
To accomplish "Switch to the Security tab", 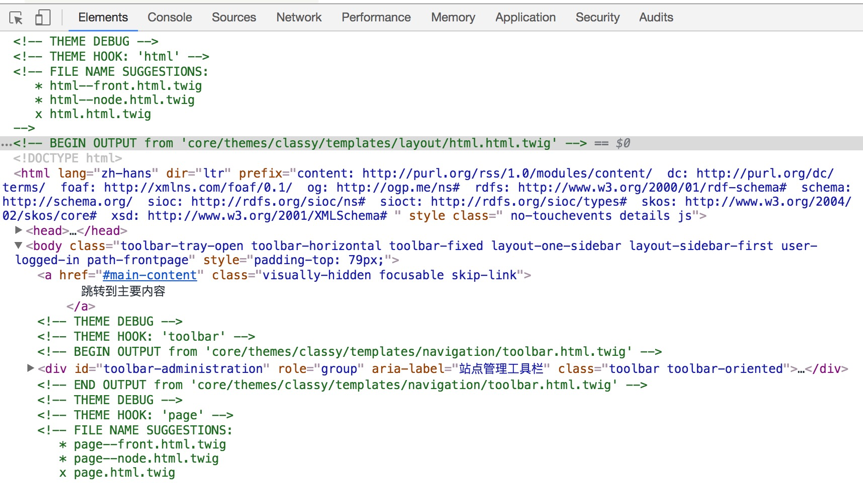I will (x=597, y=17).
